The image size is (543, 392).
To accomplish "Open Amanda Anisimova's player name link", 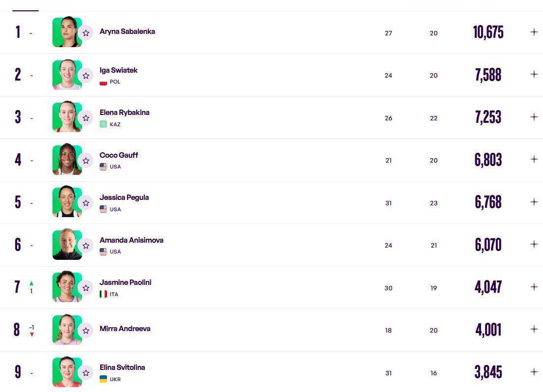I will 131,240.
